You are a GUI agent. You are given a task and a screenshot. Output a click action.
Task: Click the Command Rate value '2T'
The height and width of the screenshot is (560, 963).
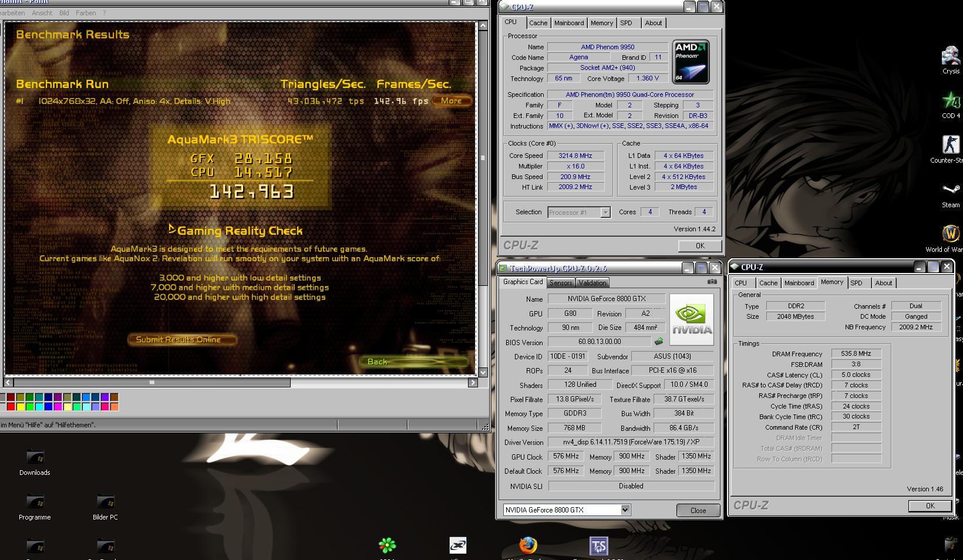pyautogui.click(x=856, y=427)
